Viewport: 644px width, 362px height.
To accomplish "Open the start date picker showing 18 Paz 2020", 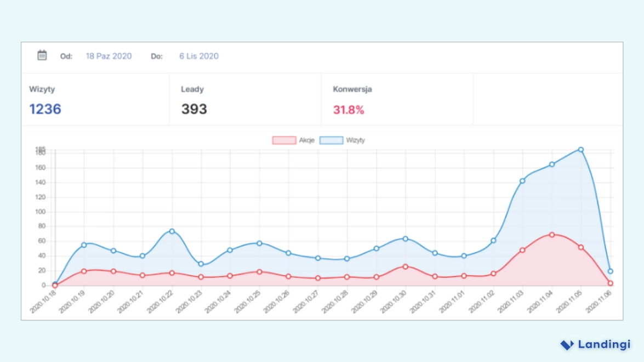I will [x=109, y=55].
